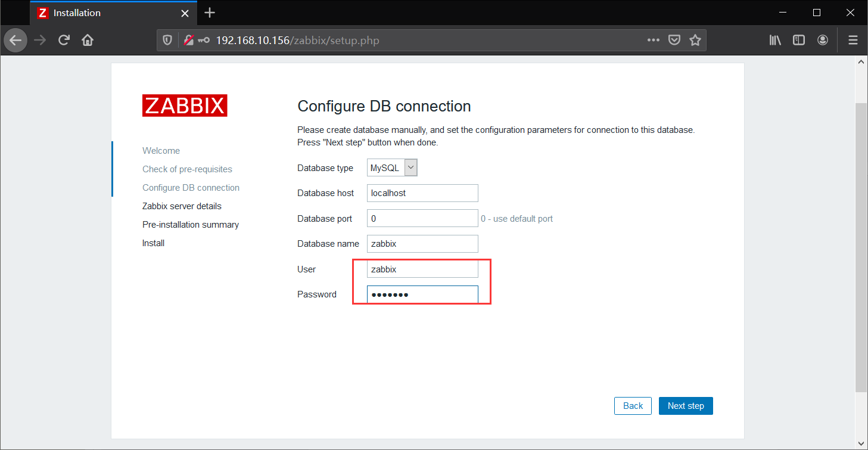The width and height of the screenshot is (868, 450).
Task: Open a new tab with plus
Action: [x=210, y=13]
